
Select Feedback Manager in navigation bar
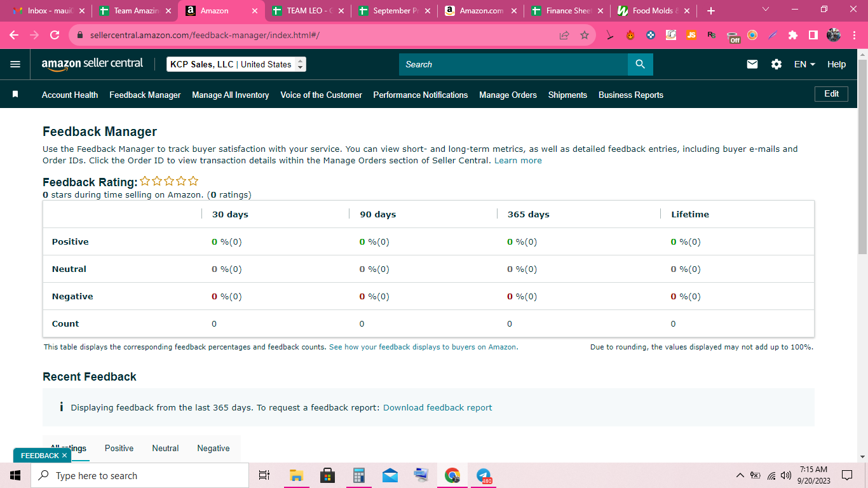145,95
